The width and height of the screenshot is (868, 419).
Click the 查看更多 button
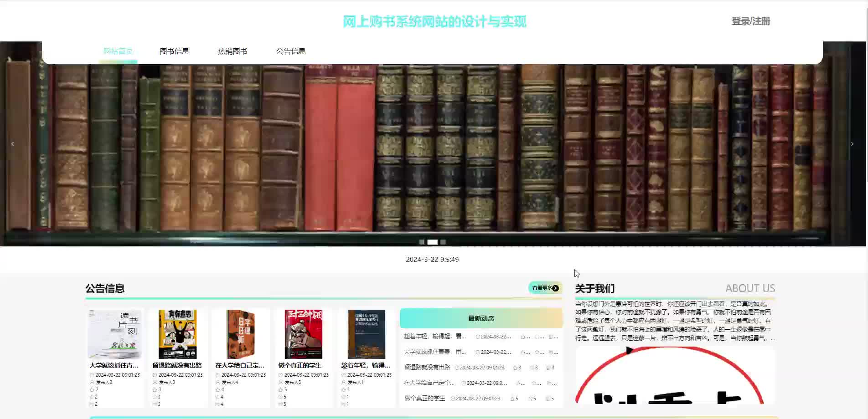click(x=545, y=288)
